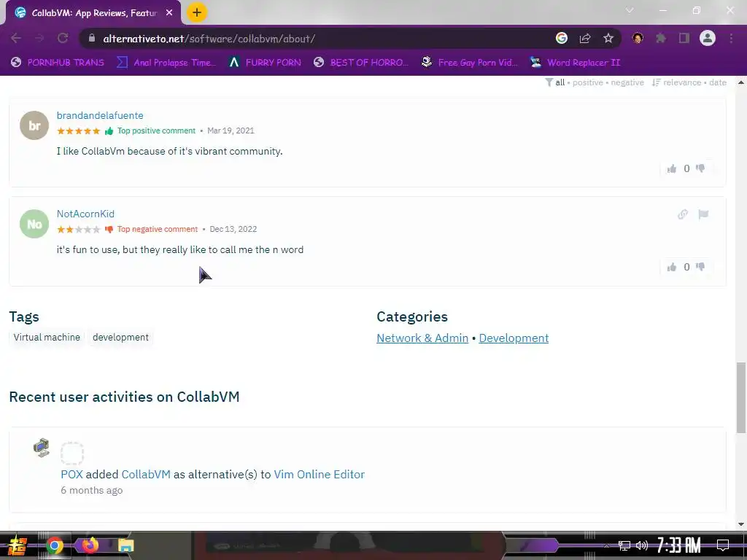Click '6 months ago' timestamp text

91,491
